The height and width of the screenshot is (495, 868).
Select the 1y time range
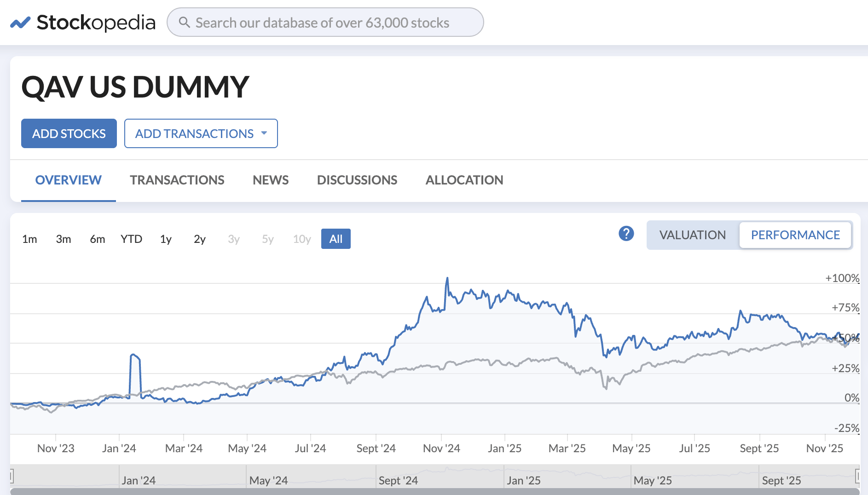pos(166,239)
